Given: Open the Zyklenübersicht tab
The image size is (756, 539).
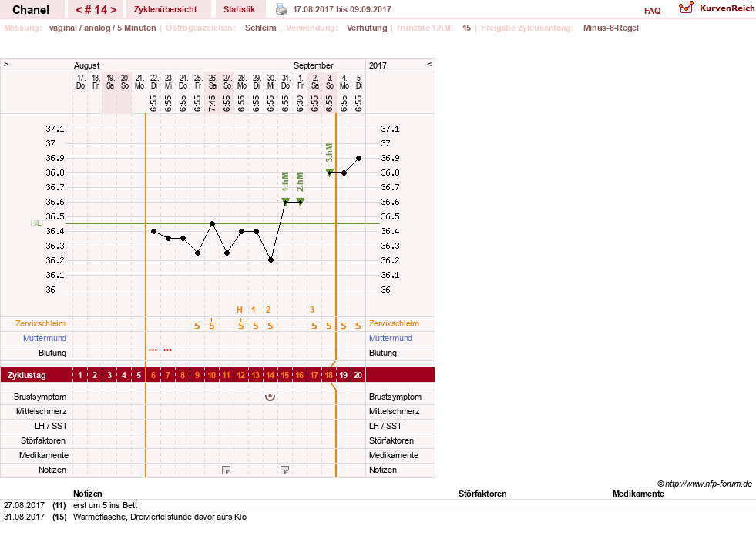Looking at the screenshot, I should click(x=166, y=9).
